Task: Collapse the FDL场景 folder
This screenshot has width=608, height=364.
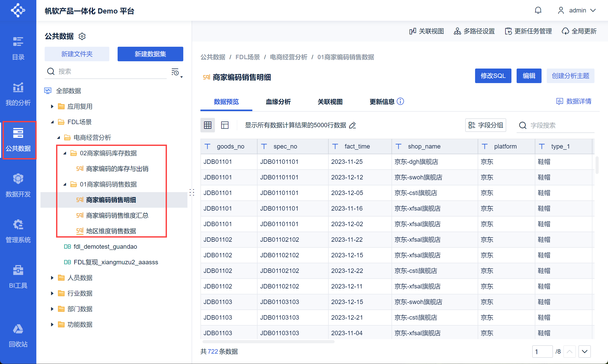Action: tap(52, 122)
